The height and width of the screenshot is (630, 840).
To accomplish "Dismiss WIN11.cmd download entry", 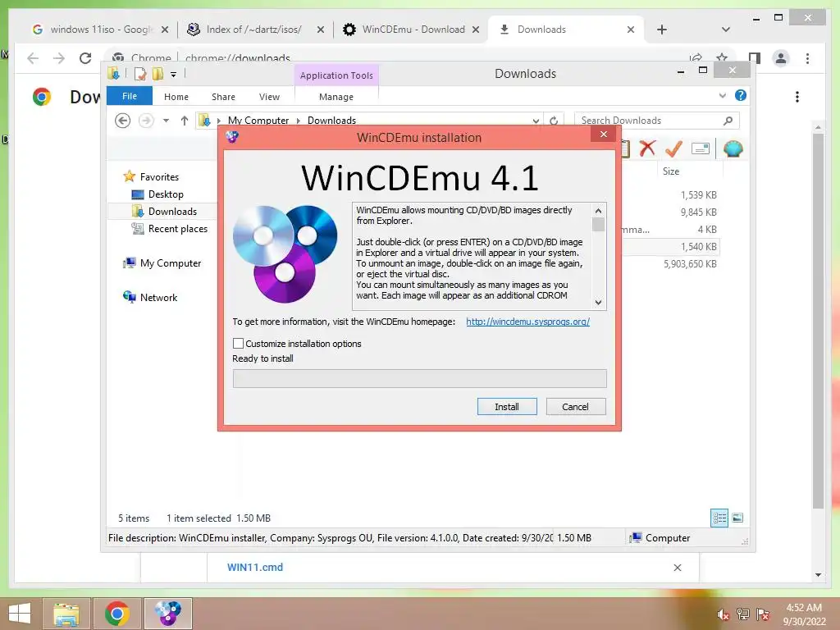I will point(677,568).
